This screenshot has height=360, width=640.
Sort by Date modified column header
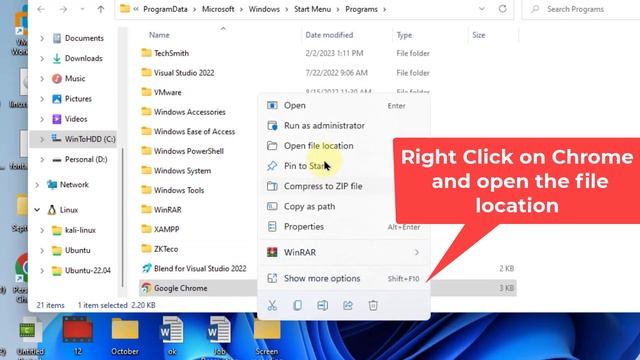(329, 35)
